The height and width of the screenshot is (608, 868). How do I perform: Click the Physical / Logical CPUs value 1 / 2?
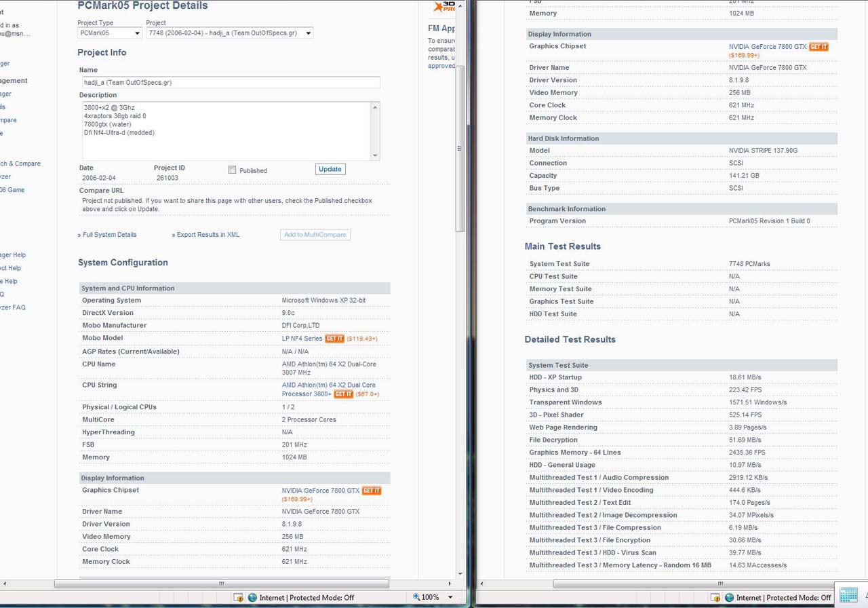pos(288,407)
